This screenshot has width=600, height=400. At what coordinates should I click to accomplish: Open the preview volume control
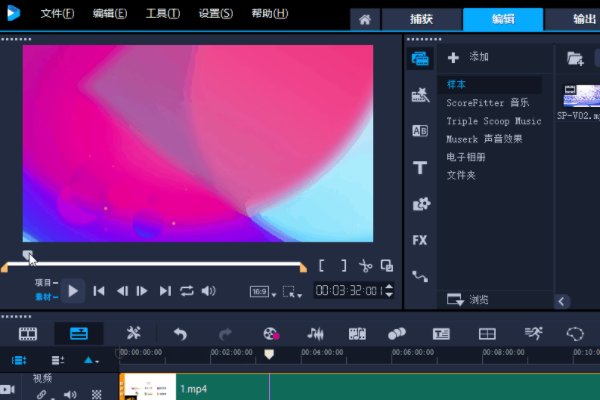pyautogui.click(x=209, y=291)
